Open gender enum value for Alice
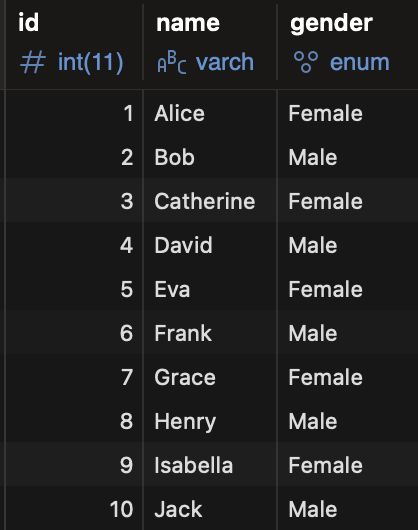The width and height of the screenshot is (418, 530). (x=348, y=113)
